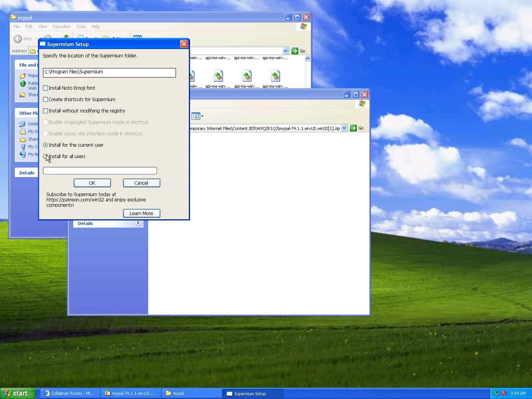
Task: Open the Shared Documents folder icon under Other Places
Action: 23,139
